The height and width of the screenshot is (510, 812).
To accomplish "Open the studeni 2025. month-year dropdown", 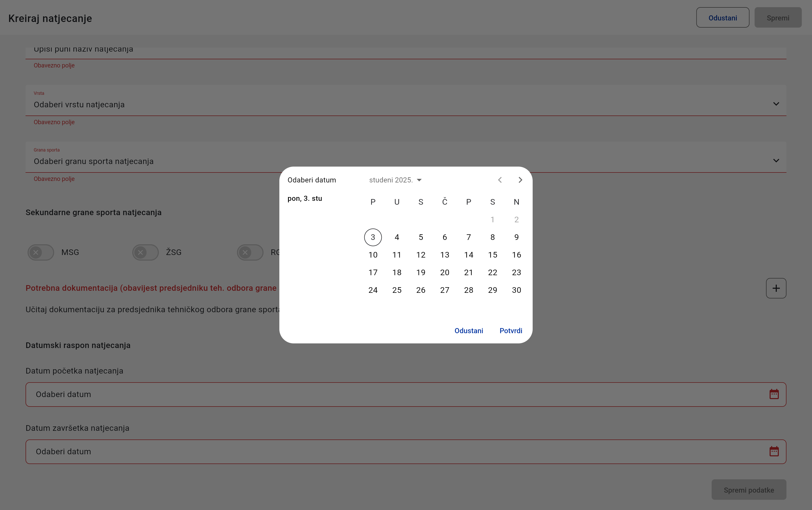I will pyautogui.click(x=395, y=180).
